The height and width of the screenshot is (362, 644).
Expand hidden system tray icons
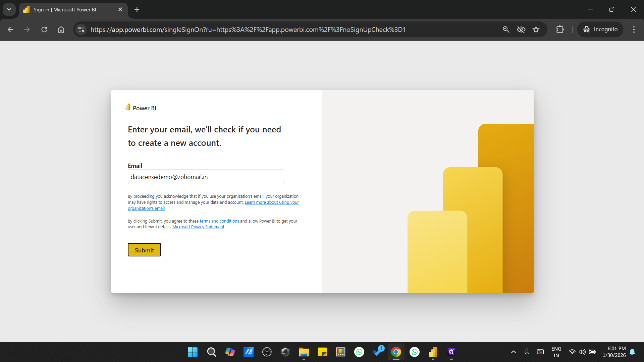click(513, 352)
